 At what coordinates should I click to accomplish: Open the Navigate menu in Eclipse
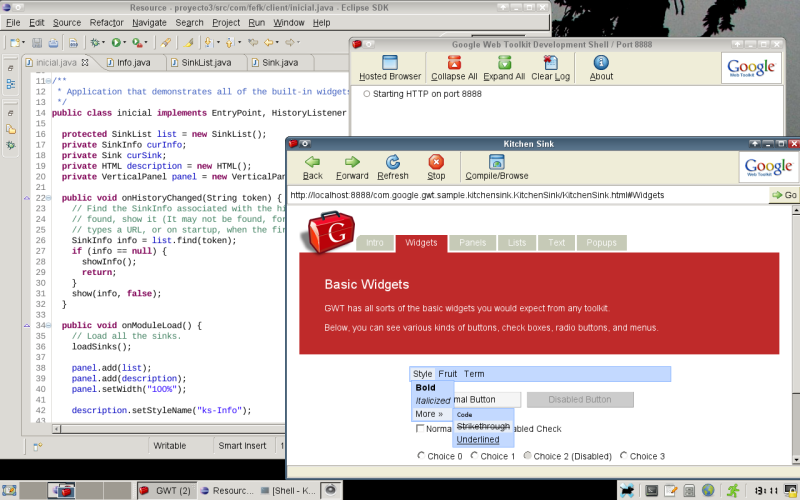click(149, 22)
